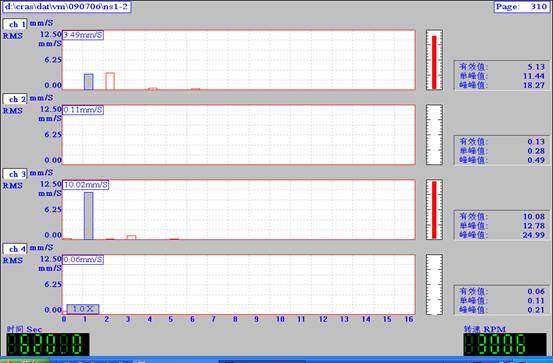Click the 3.49mm/S readout in ch 1
Viewport: 553px width, 363px height.
83,35
